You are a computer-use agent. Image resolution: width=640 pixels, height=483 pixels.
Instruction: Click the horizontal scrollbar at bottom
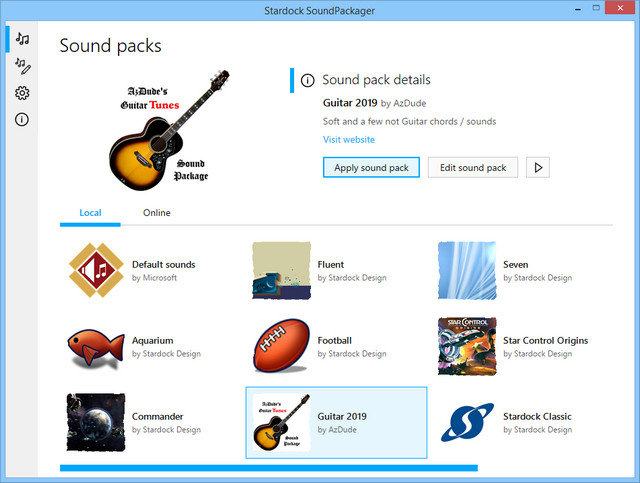pos(268,467)
